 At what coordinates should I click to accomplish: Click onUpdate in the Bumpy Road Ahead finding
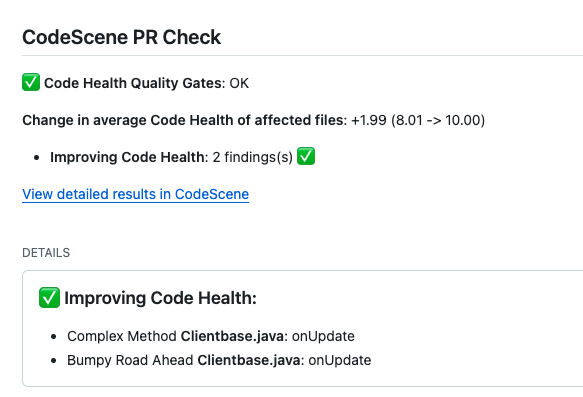click(340, 360)
